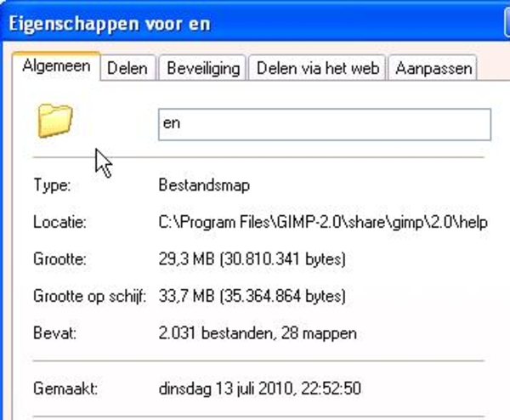Click the "Gemaakt:" label
The height and width of the screenshot is (420, 510).
pos(65,389)
